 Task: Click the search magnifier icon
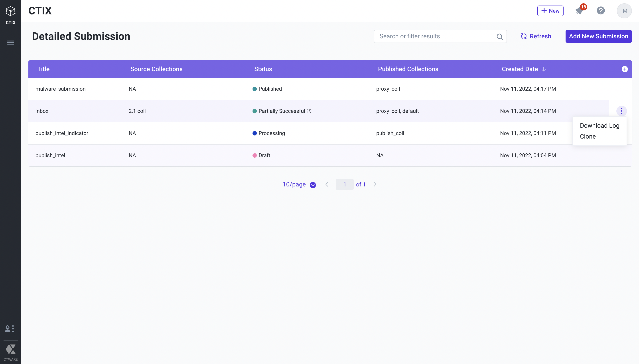tap(499, 37)
